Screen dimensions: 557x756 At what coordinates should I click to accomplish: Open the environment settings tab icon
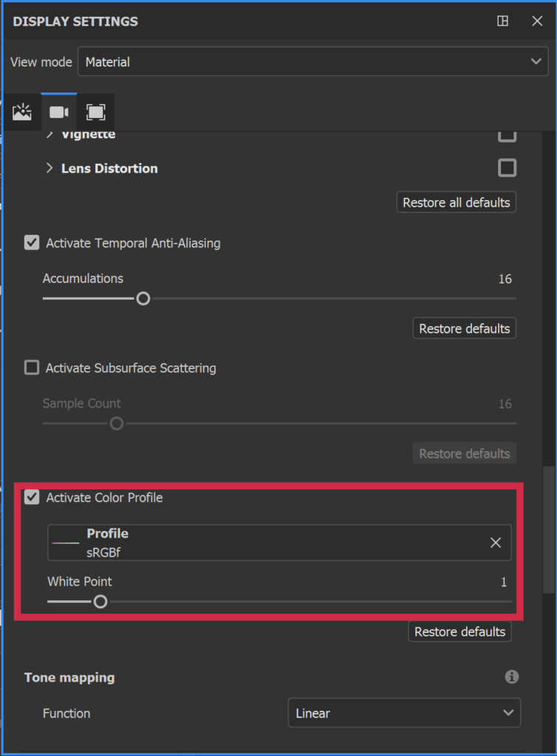22,112
